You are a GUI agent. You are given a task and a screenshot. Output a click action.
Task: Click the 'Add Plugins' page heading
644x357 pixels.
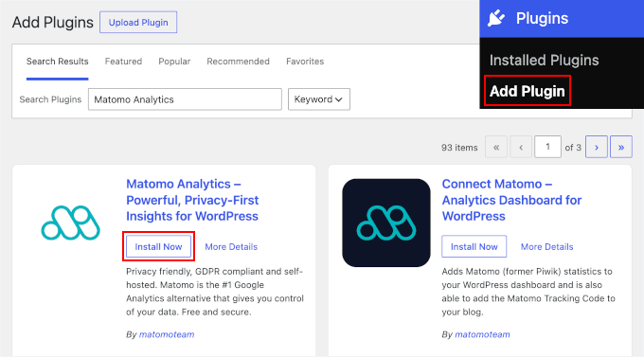(53, 22)
